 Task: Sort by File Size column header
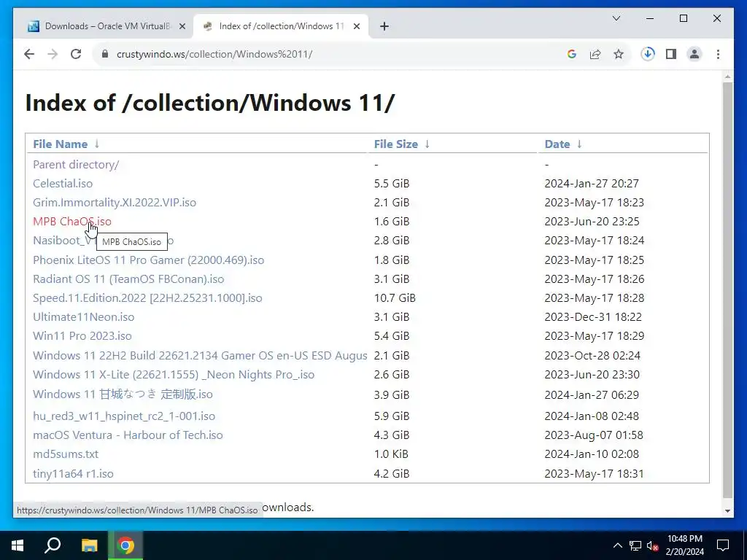point(395,144)
